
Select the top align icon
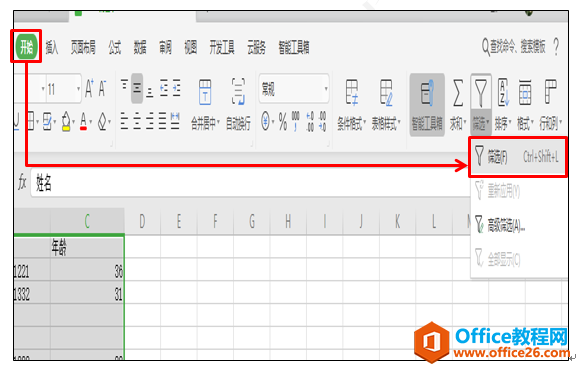click(124, 85)
